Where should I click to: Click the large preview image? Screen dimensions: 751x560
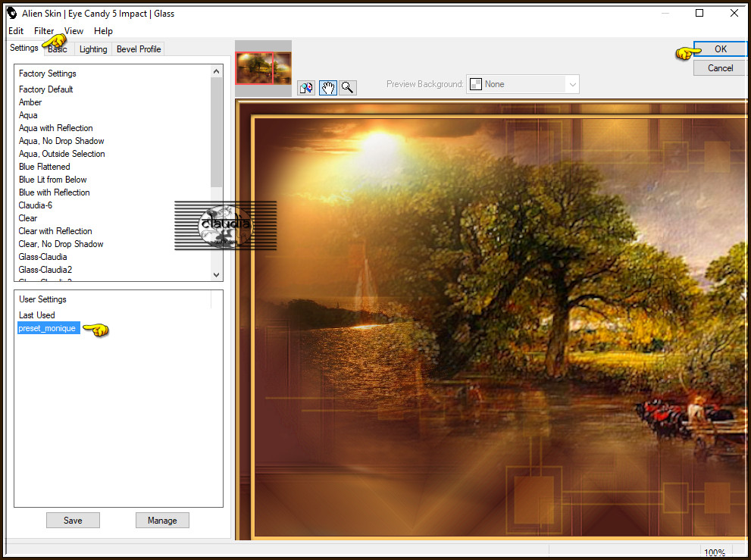point(492,320)
